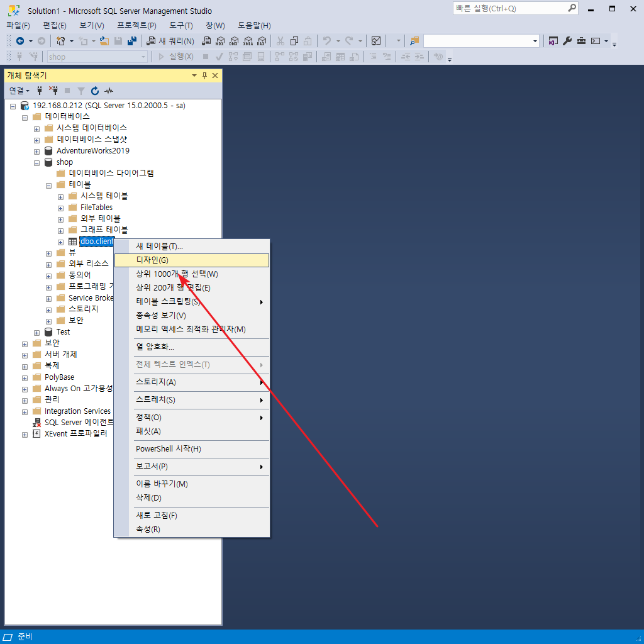This screenshot has height=644, width=644.
Task: Click the wrench properties icon
Action: coord(567,41)
